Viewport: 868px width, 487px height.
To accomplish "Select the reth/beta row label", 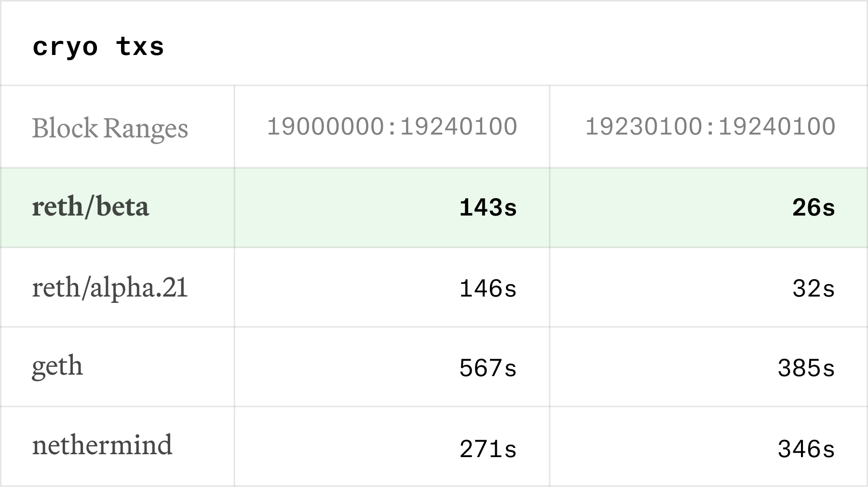I will click(91, 207).
